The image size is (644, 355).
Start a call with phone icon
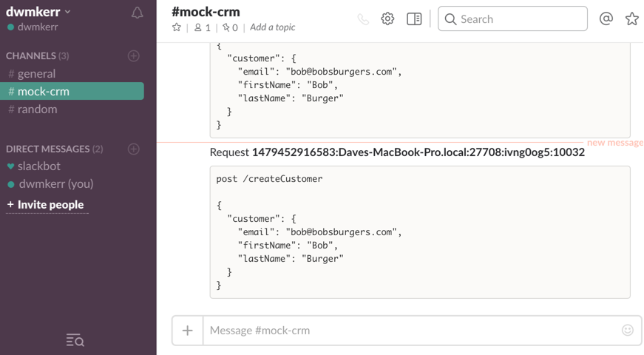coord(363,19)
